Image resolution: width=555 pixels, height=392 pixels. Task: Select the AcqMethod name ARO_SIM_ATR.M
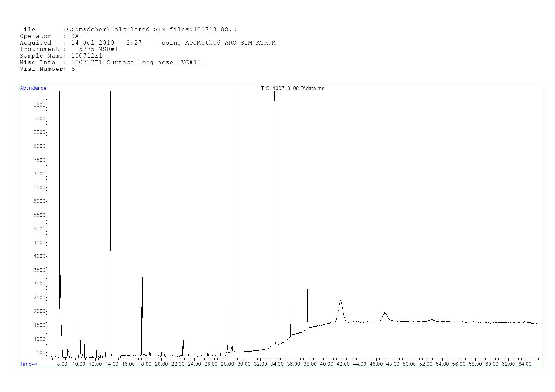pos(250,43)
